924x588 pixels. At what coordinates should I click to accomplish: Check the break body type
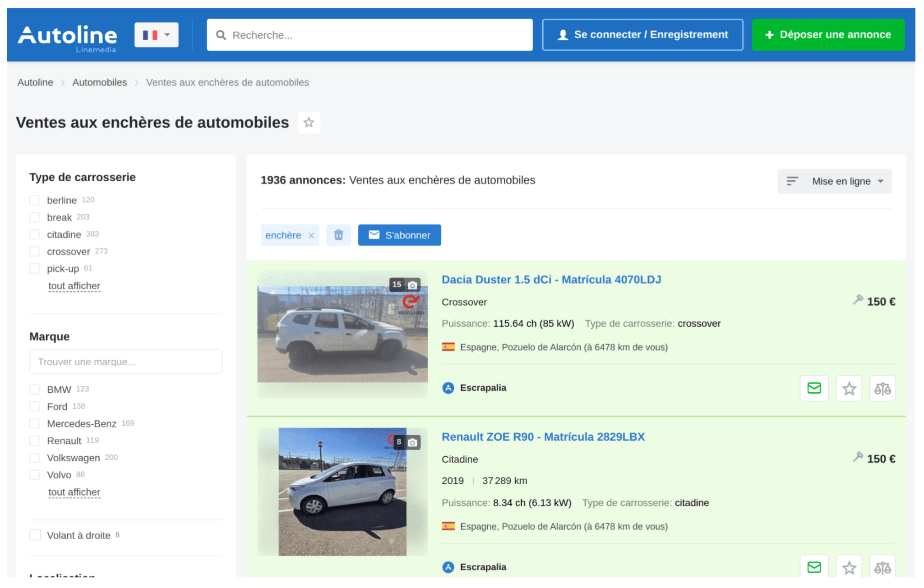[34, 217]
